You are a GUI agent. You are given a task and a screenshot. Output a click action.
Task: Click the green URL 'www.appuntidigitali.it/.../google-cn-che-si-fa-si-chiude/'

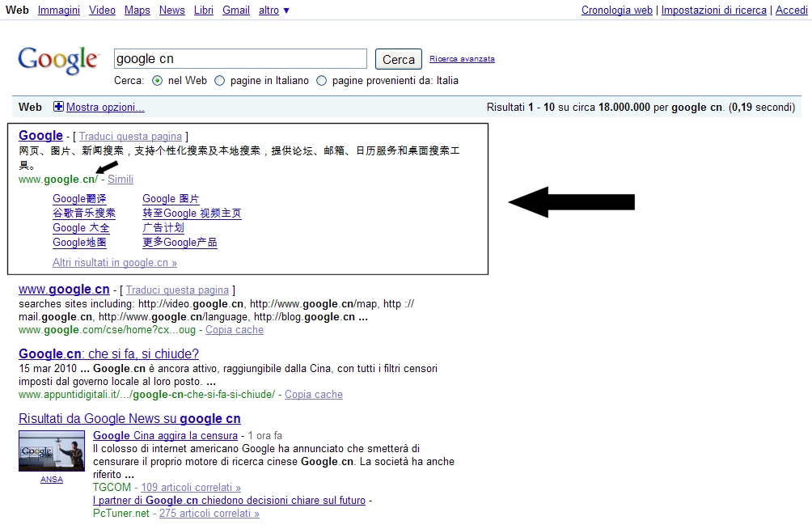(x=146, y=395)
